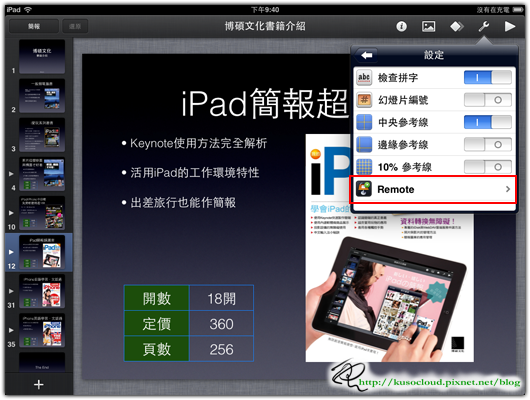Open the insert media image icon
This screenshot has height=400, width=530.
[x=428, y=26]
